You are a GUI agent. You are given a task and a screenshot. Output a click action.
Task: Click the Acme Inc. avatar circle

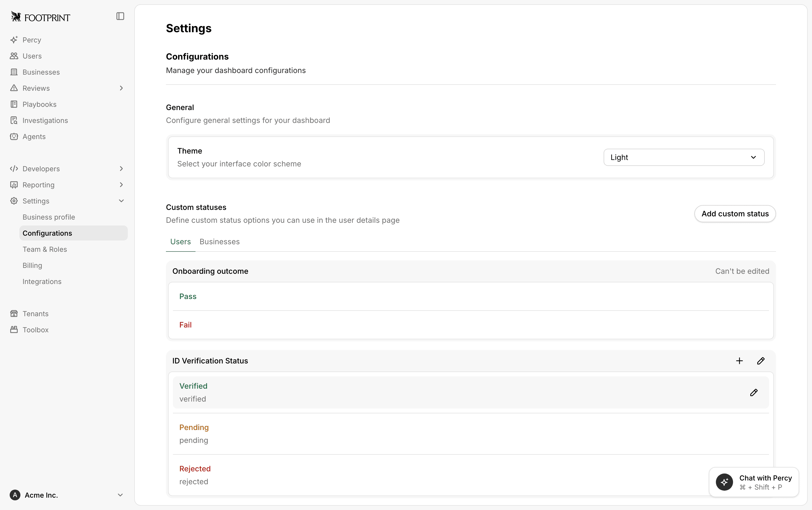15,495
